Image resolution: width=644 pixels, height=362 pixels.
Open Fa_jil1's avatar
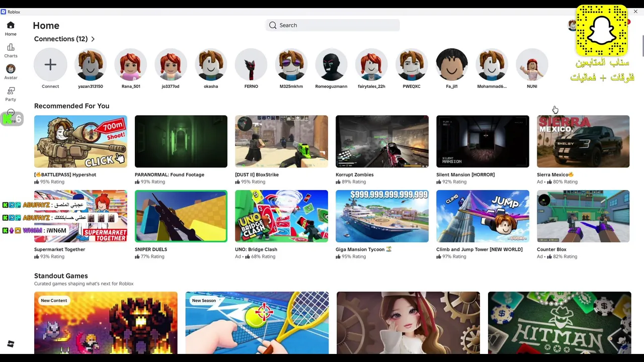[x=452, y=64]
